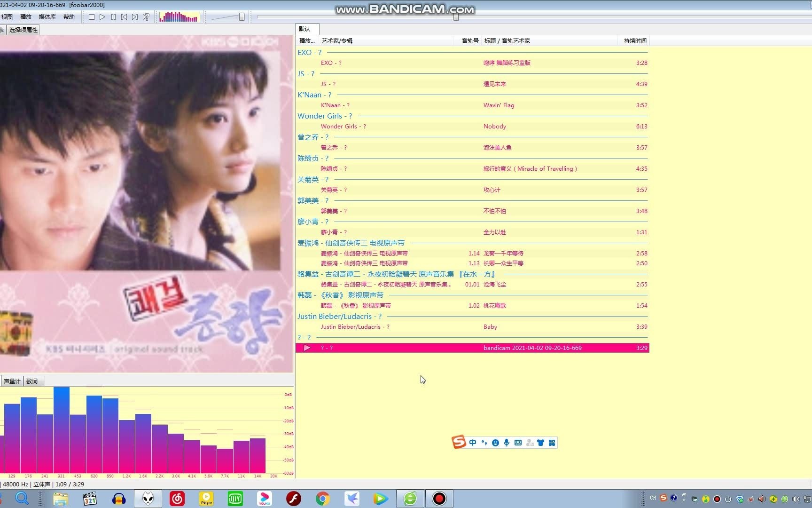812x508 pixels.
Task: Select the track Baby by Justin Bieber/Ludacris
Action: pyautogui.click(x=472, y=327)
